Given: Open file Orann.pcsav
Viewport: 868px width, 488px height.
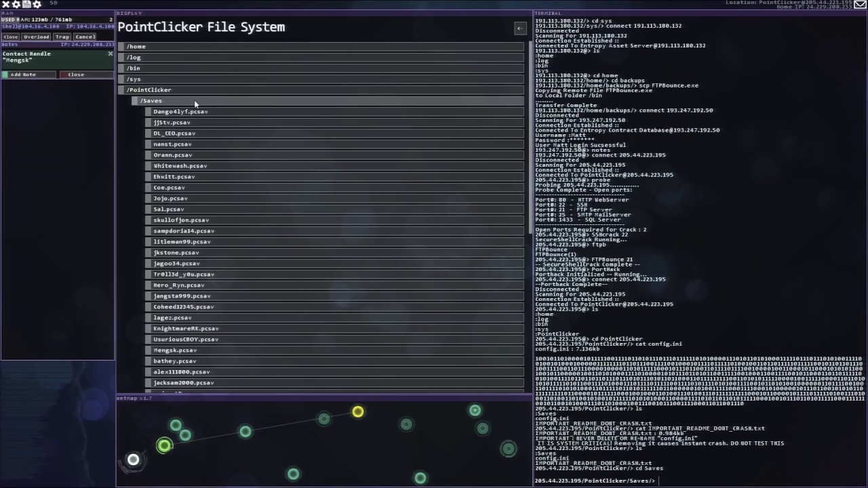Looking at the screenshot, I should tap(334, 155).
